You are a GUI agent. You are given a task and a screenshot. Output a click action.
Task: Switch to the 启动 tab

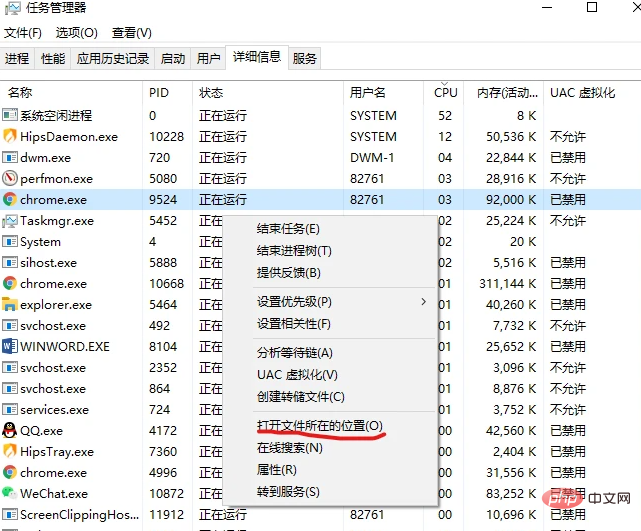pyautogui.click(x=173, y=58)
